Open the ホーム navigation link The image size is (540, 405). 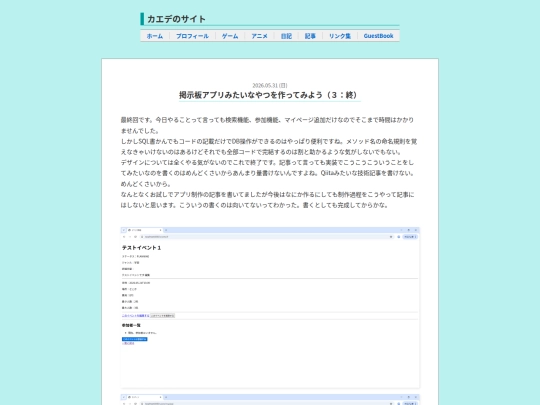[155, 36]
